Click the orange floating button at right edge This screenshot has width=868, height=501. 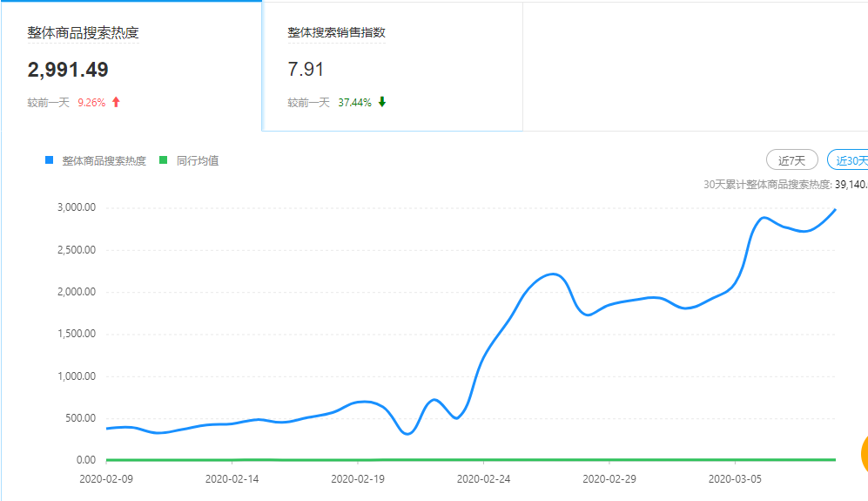pyautogui.click(x=865, y=455)
